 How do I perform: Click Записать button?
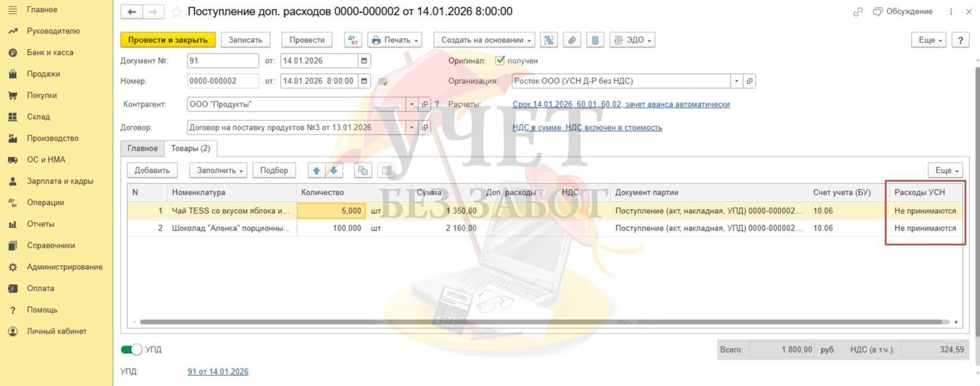click(x=245, y=40)
